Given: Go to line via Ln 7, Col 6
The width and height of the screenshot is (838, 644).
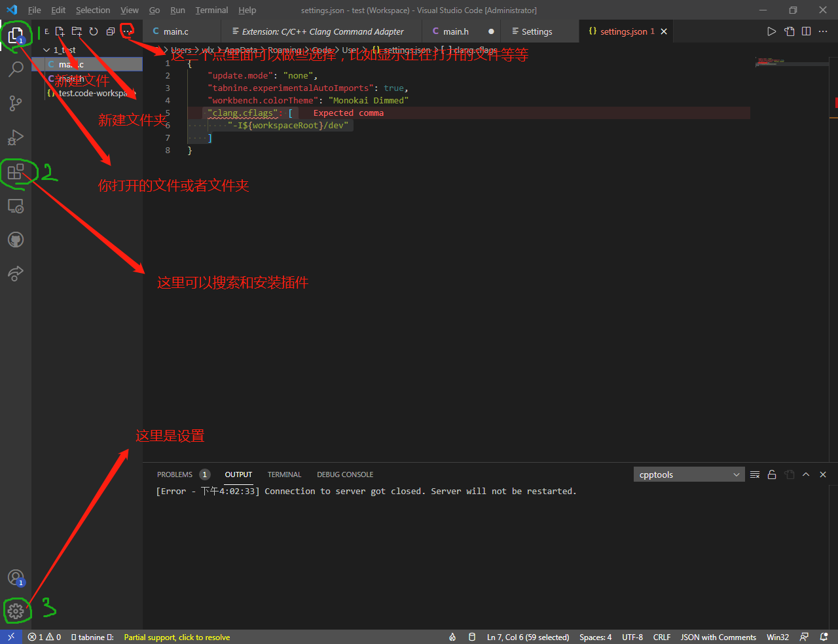Looking at the screenshot, I should (x=528, y=637).
